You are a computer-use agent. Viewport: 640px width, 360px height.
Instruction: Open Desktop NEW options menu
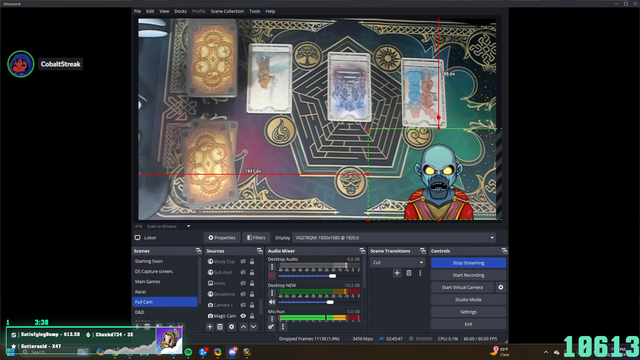(272, 293)
